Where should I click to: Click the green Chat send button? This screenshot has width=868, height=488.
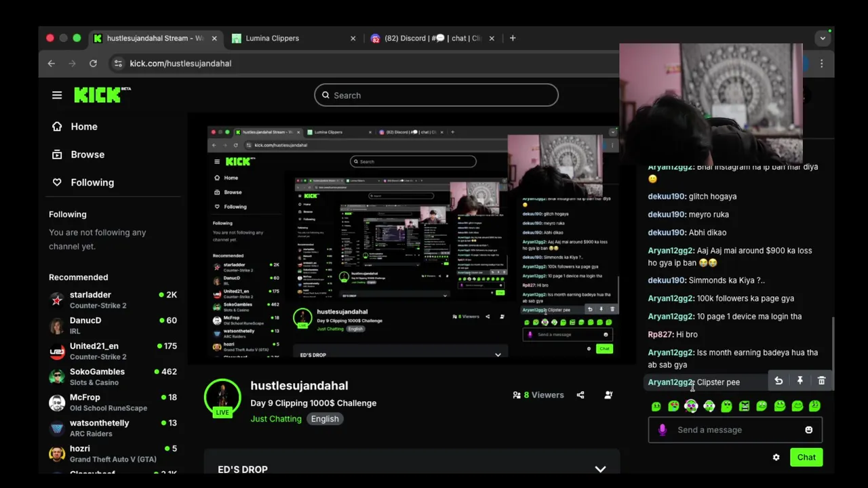(x=806, y=457)
